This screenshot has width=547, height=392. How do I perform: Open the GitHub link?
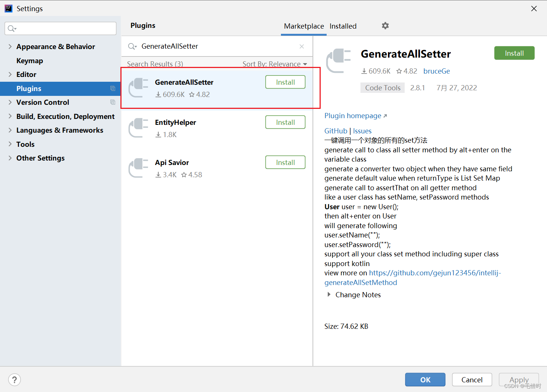coord(336,131)
